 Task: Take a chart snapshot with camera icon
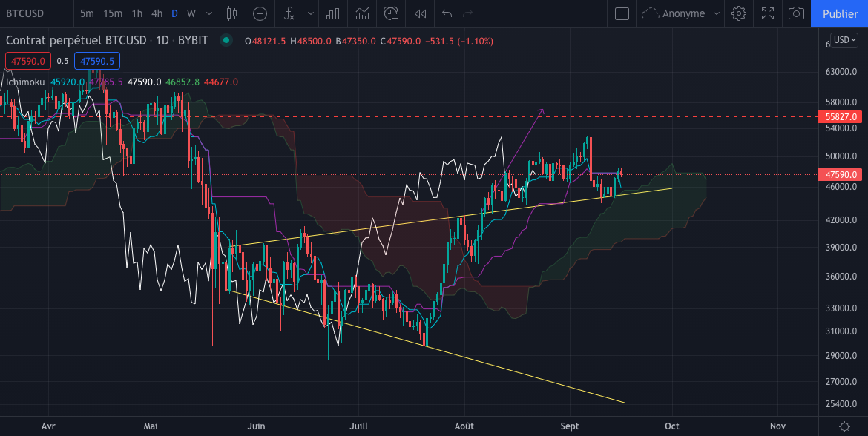point(796,13)
